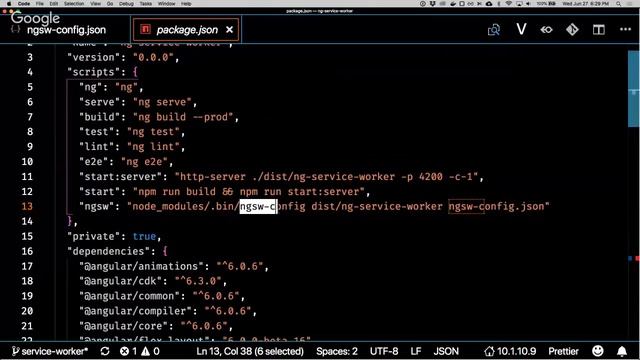Click the true value on line 15
Image resolution: width=640 pixels, height=360 pixels.
pos(144,236)
